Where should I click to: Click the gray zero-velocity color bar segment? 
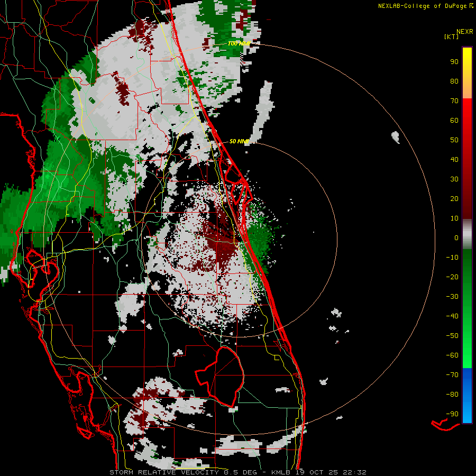(467, 234)
